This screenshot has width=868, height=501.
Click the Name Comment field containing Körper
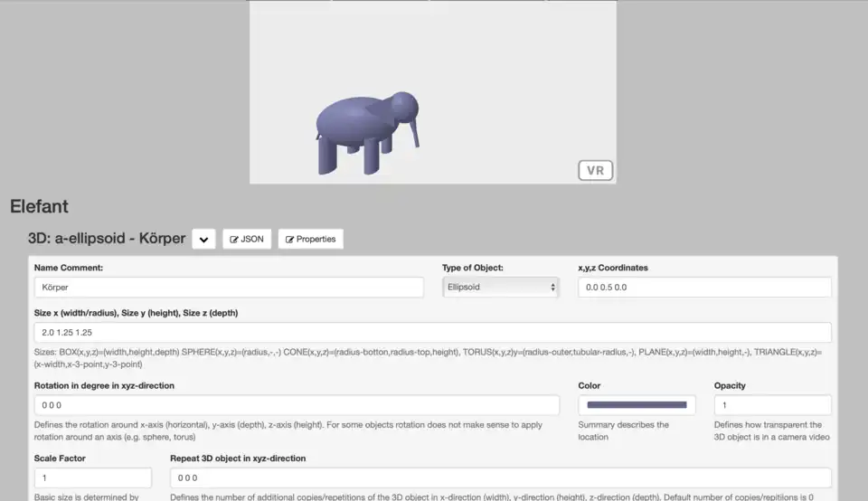229,287
